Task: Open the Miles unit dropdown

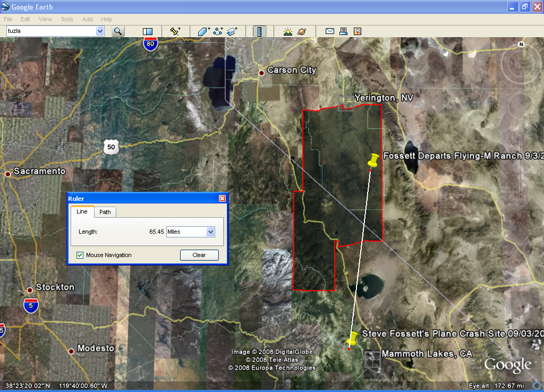Action: tap(210, 232)
